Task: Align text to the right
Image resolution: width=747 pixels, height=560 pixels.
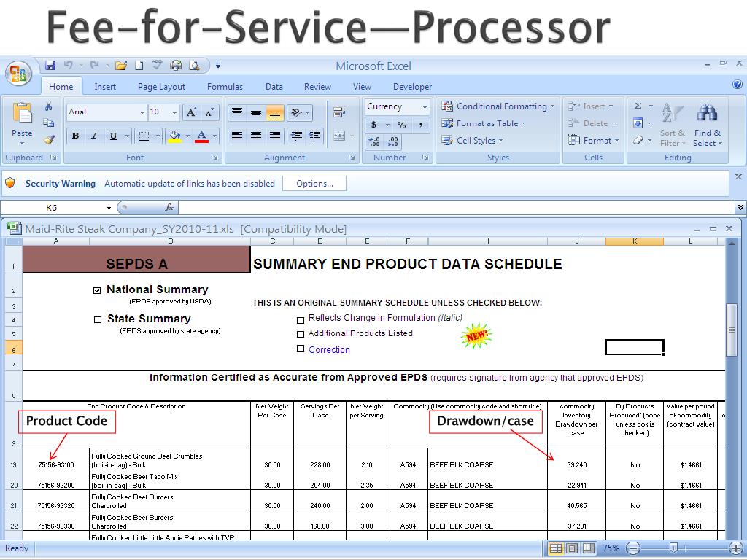Action: click(275, 136)
